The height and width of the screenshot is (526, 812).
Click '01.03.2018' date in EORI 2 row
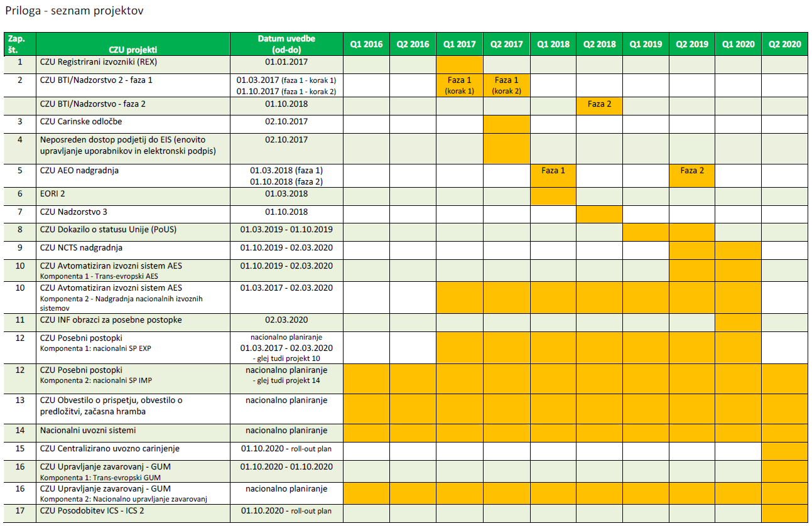tap(286, 194)
